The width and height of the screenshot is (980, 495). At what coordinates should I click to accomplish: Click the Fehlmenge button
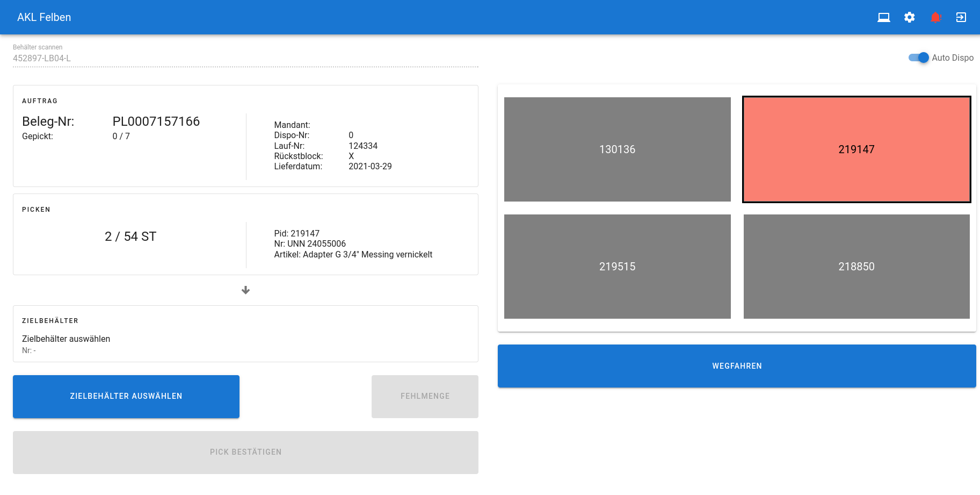pyautogui.click(x=425, y=396)
